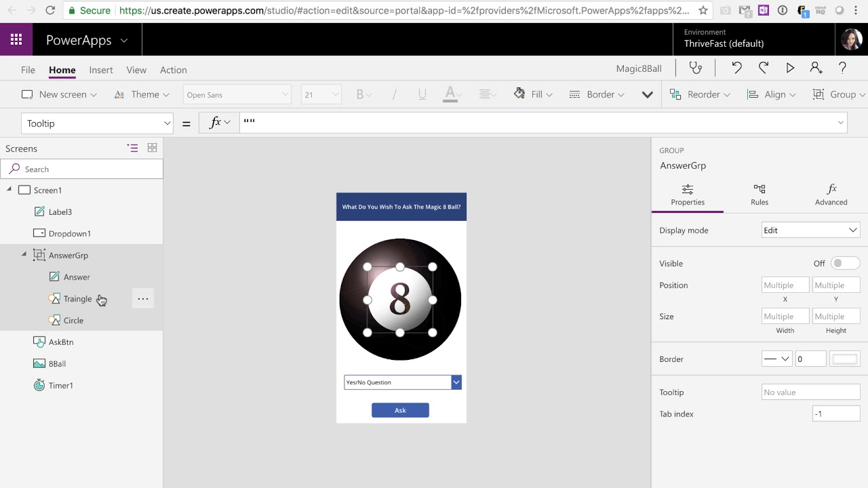Apply italic formatting
Image resolution: width=868 pixels, height=488 pixels.
[x=394, y=95]
